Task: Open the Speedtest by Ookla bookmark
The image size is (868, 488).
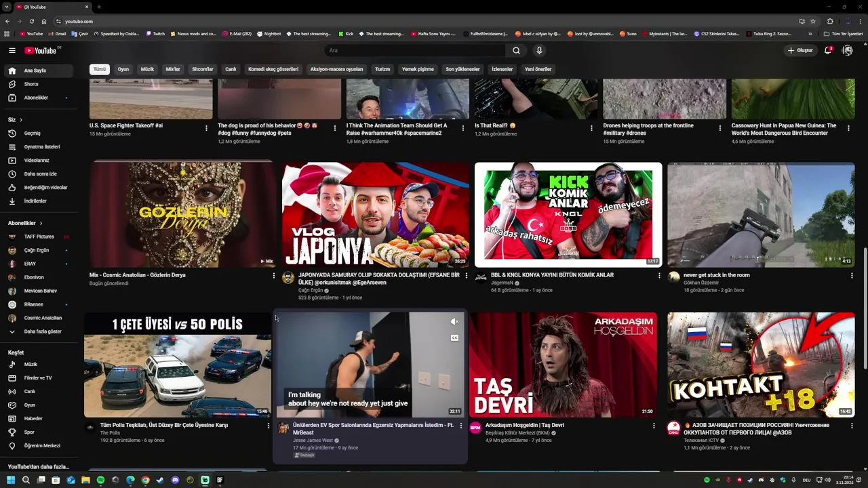Action: (x=116, y=34)
